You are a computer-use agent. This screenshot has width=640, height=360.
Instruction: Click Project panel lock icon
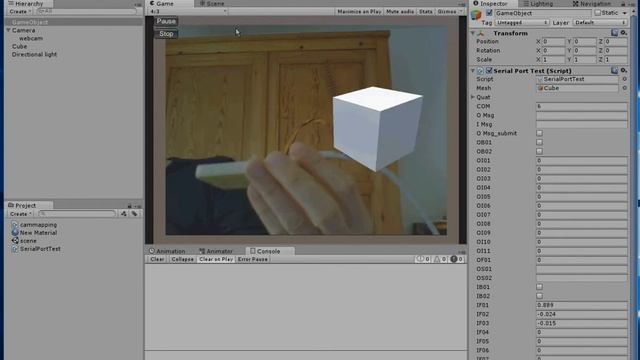tap(129, 206)
